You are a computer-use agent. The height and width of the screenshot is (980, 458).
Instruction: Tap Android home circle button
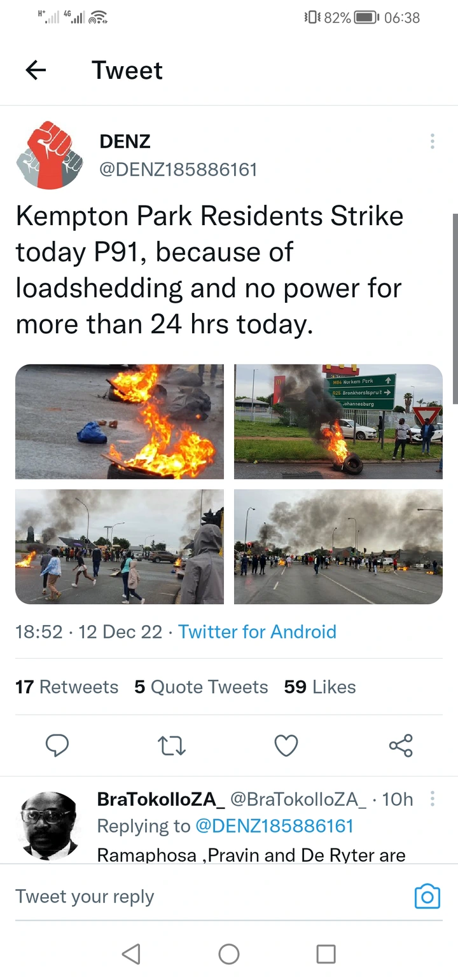(x=229, y=953)
